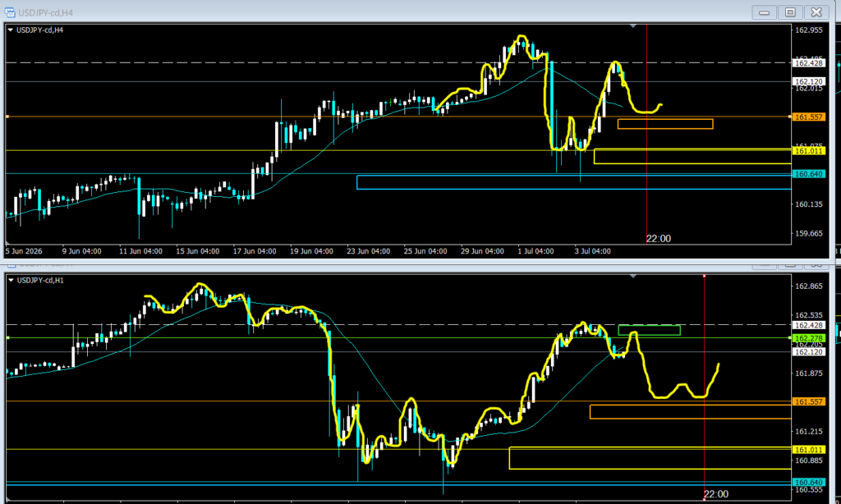
Task: Click the chart shift triangle in H4 chart
Action: coord(633,25)
